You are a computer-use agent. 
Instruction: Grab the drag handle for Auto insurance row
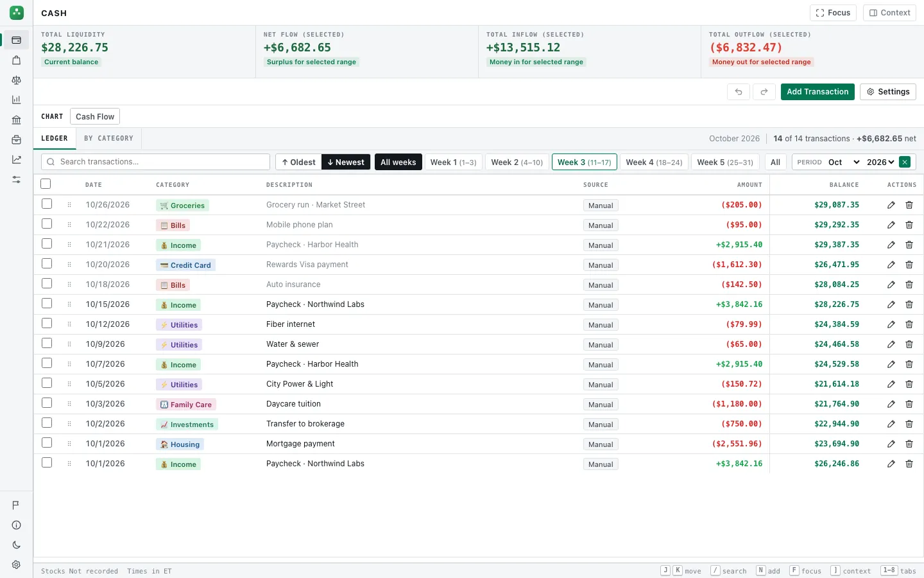coord(69,285)
